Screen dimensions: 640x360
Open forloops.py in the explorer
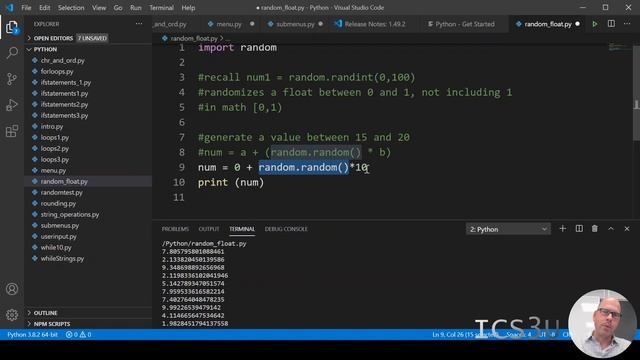(x=57, y=71)
